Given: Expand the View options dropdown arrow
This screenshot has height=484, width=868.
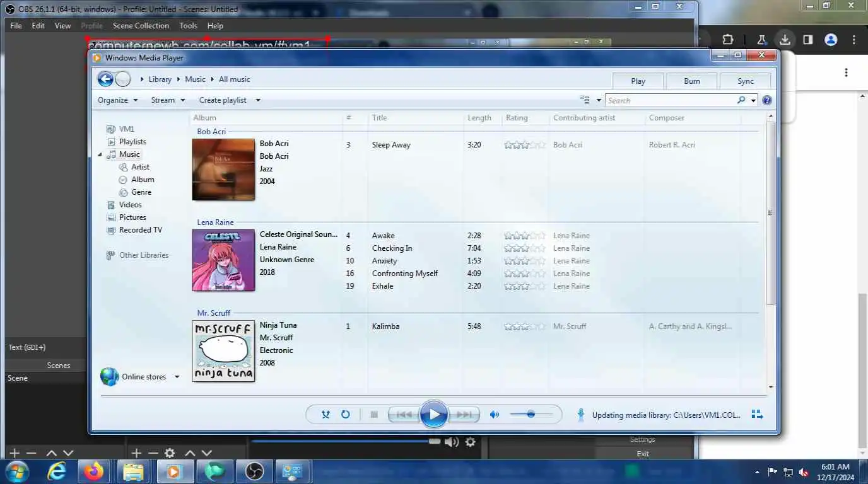Looking at the screenshot, I should click(x=599, y=100).
